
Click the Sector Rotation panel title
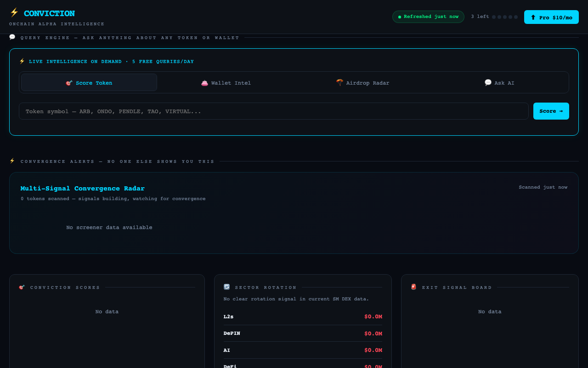point(266,287)
